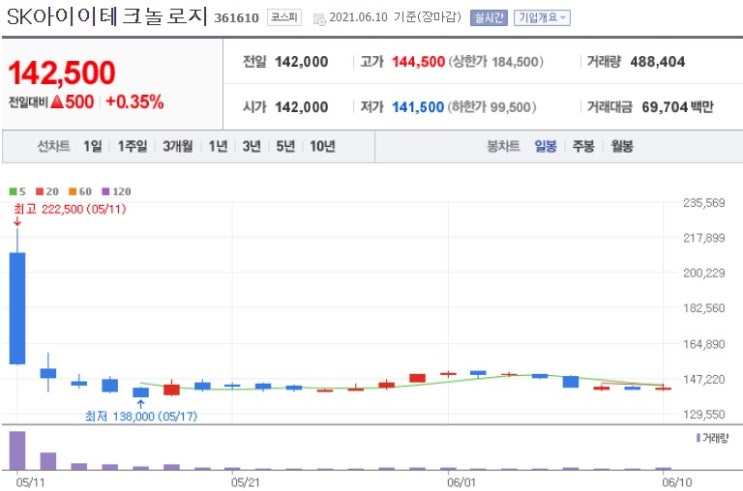This screenshot has height=491, width=743.
Task: Click the 저가 value 141,500
Action: (418, 107)
